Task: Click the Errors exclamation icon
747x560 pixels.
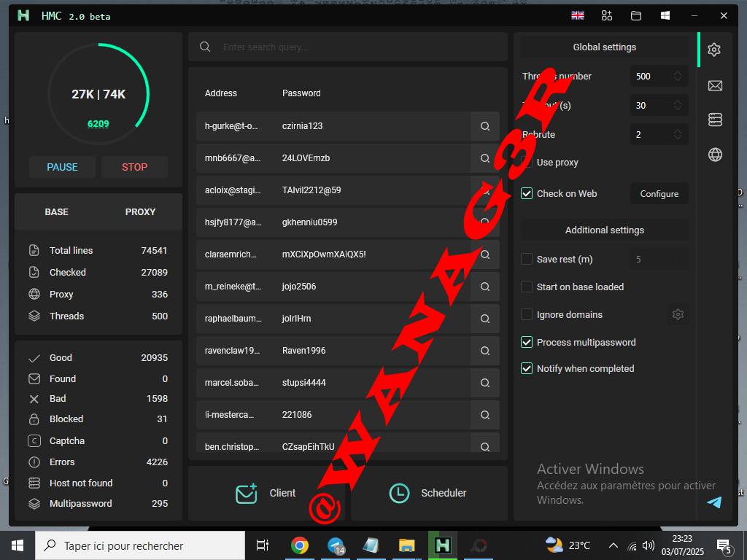Action: click(x=34, y=462)
